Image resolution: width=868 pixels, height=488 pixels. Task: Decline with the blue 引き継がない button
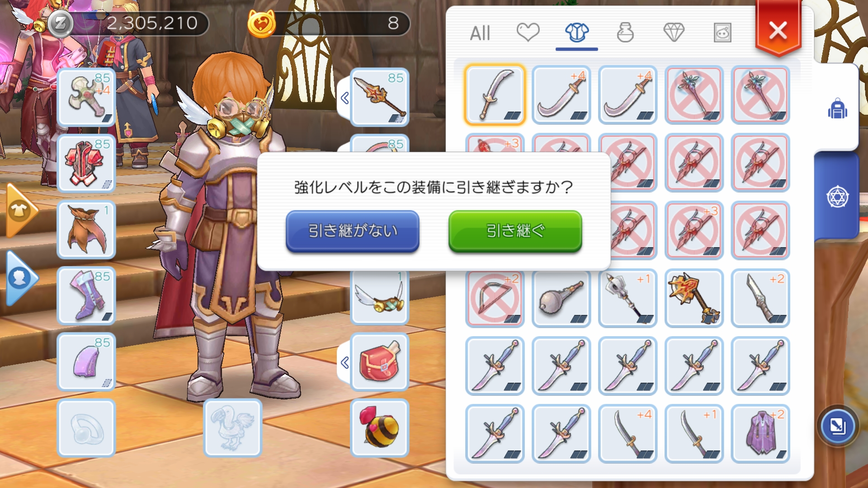pyautogui.click(x=352, y=231)
